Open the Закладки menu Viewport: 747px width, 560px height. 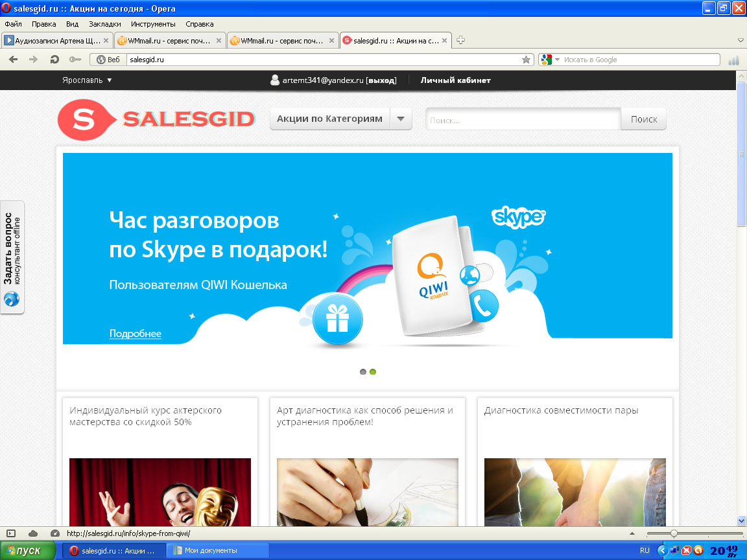[105, 24]
